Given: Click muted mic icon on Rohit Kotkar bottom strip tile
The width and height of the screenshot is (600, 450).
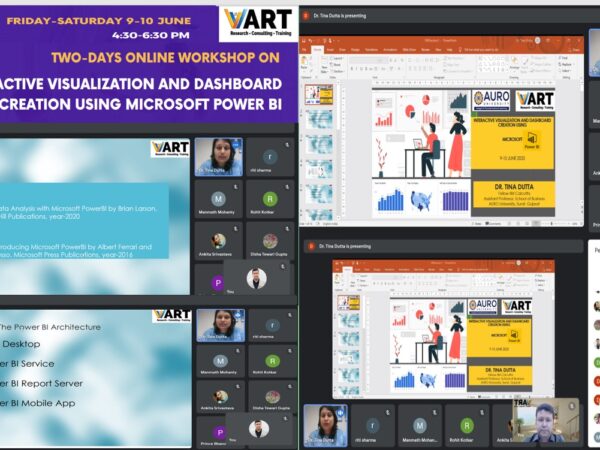Looking at the screenshot, I should (482, 412).
